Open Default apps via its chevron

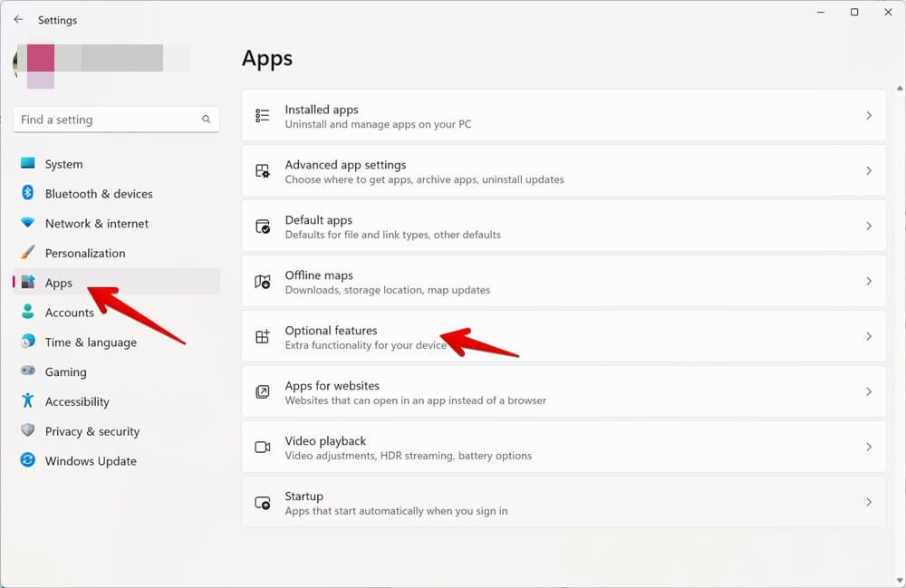[869, 226]
